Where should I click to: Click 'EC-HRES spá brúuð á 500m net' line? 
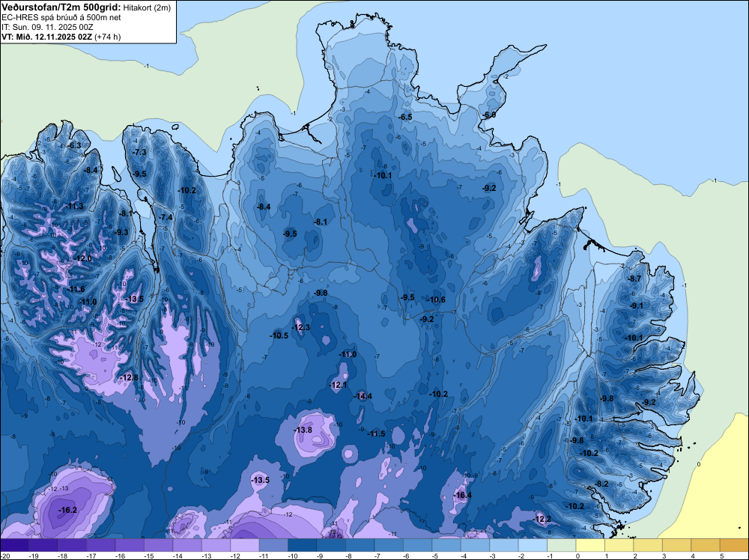[x=61, y=18]
